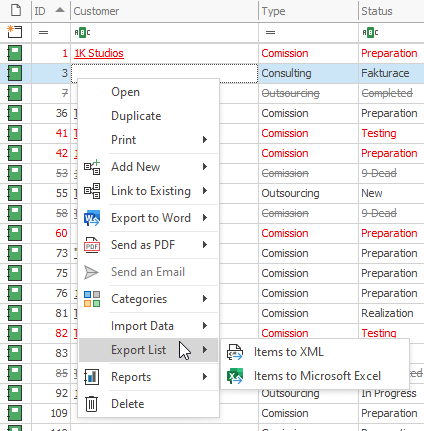The image size is (424, 431).
Task: Click the Items to XML icon
Action: [235, 352]
